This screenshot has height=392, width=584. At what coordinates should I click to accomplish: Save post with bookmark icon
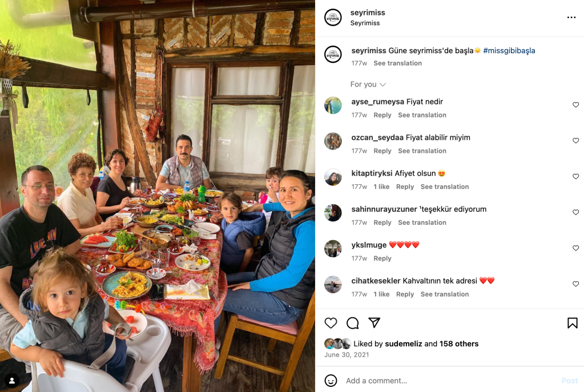click(572, 323)
